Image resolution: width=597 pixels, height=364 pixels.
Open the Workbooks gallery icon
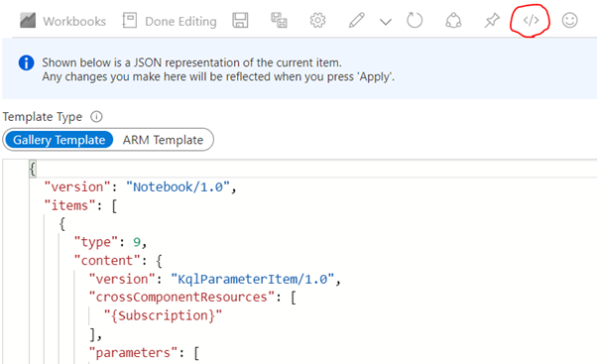click(x=28, y=21)
